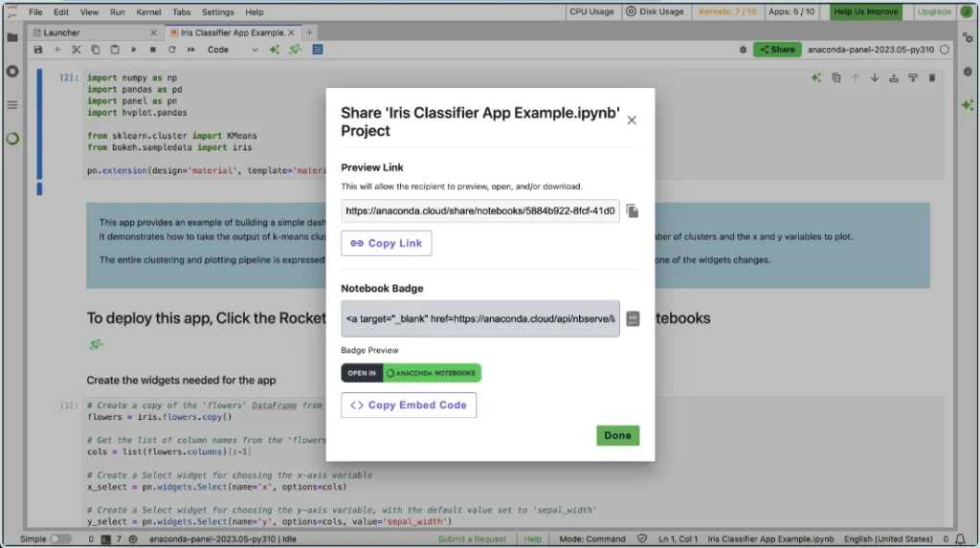Viewport: 980px width, 548px height.
Task: Move the cell down with the arrow icon
Action: [x=875, y=78]
